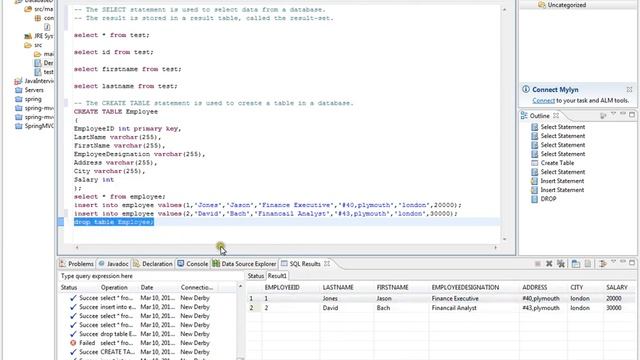The image size is (640, 360).
Task: Maximize the Outline panel
Action: [x=632, y=115]
